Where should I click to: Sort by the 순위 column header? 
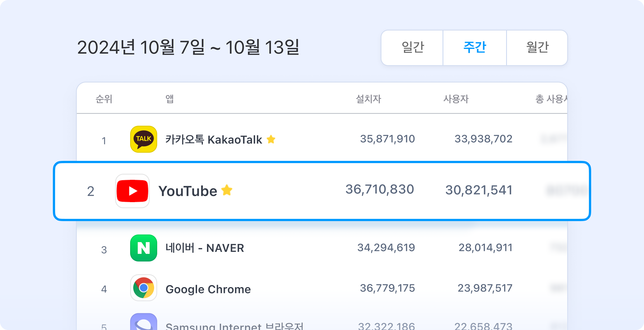104,99
